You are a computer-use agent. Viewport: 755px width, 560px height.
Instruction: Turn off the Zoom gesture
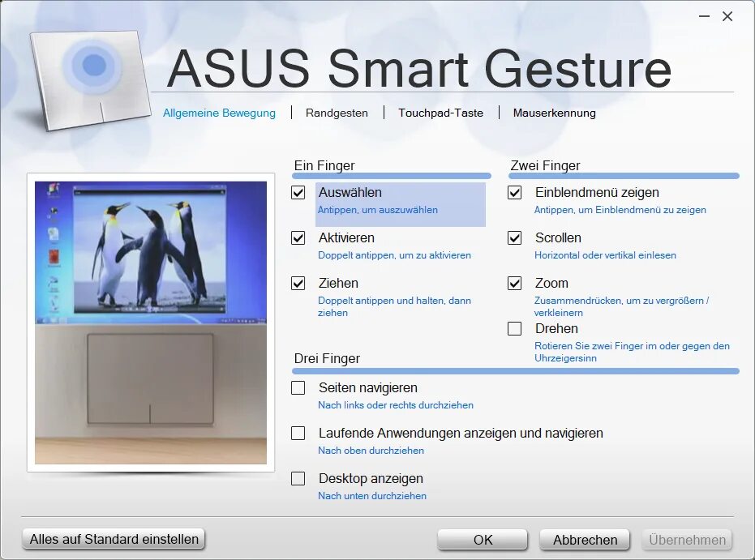tap(515, 283)
